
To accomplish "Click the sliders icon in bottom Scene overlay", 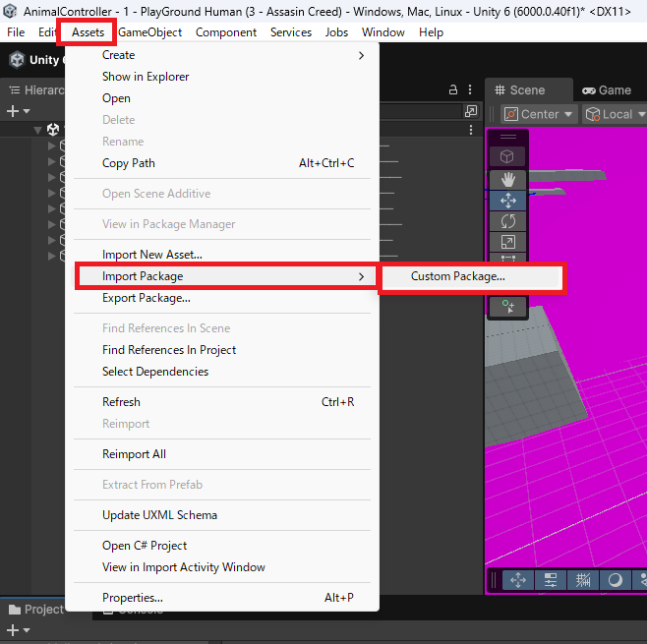I will point(551,580).
